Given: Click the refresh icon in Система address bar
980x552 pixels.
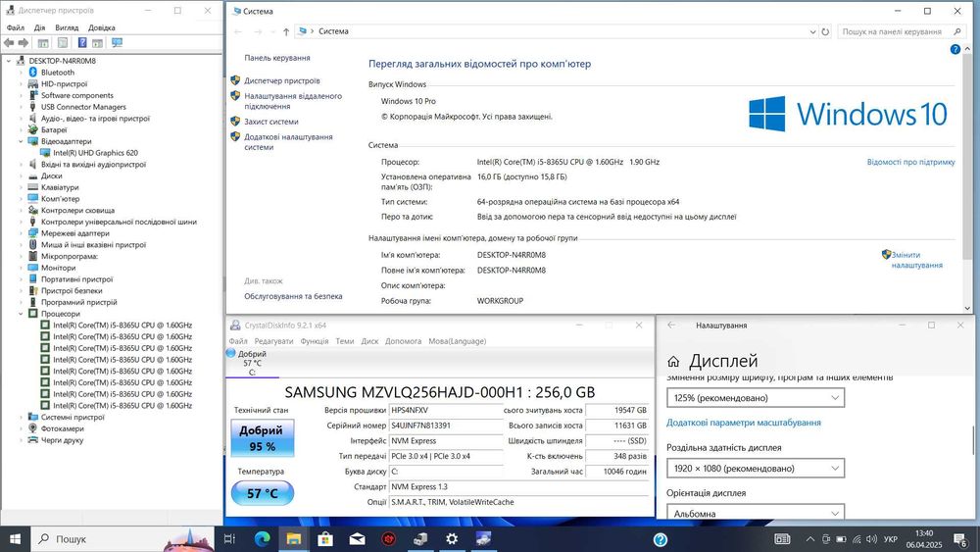Looking at the screenshot, I should [825, 31].
